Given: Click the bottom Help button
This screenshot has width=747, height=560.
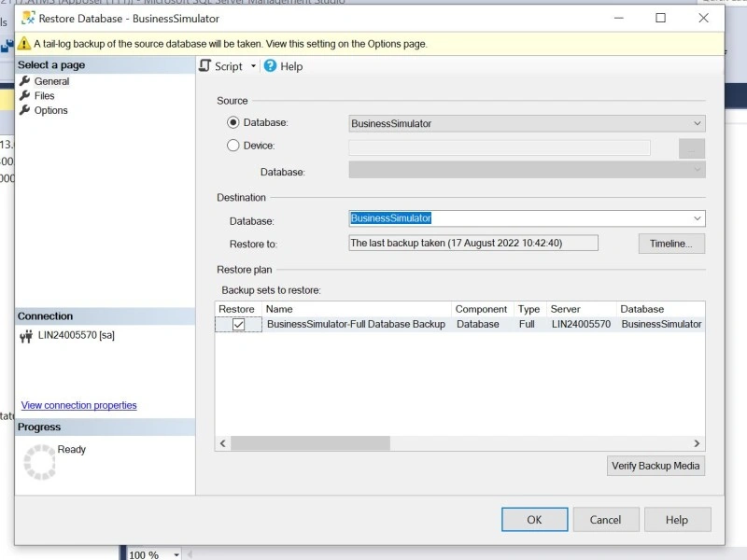Looking at the screenshot, I should point(677,520).
